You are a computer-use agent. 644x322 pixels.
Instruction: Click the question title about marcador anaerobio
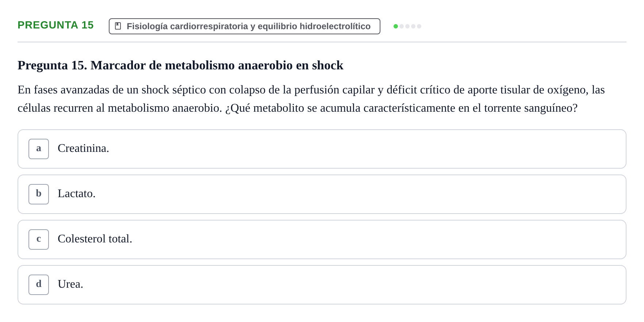pyautogui.click(x=180, y=65)
